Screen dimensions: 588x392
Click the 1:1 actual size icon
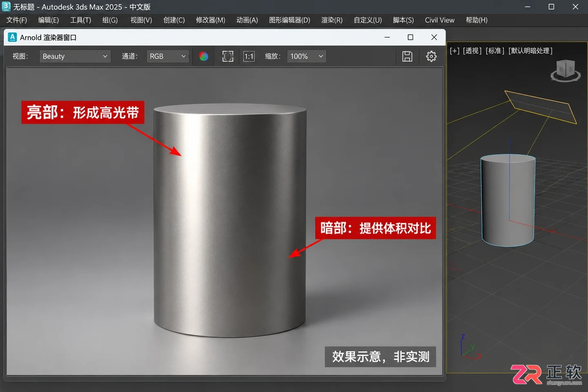249,56
